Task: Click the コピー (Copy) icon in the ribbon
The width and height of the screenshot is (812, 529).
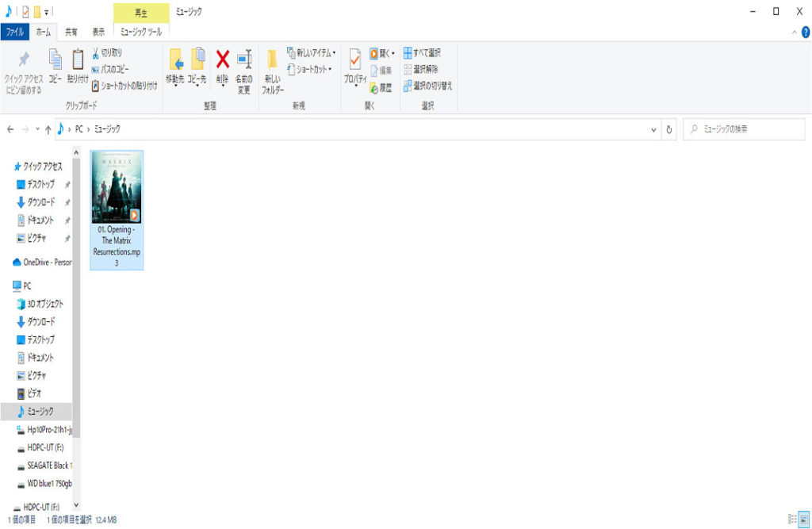Action: click(55, 60)
